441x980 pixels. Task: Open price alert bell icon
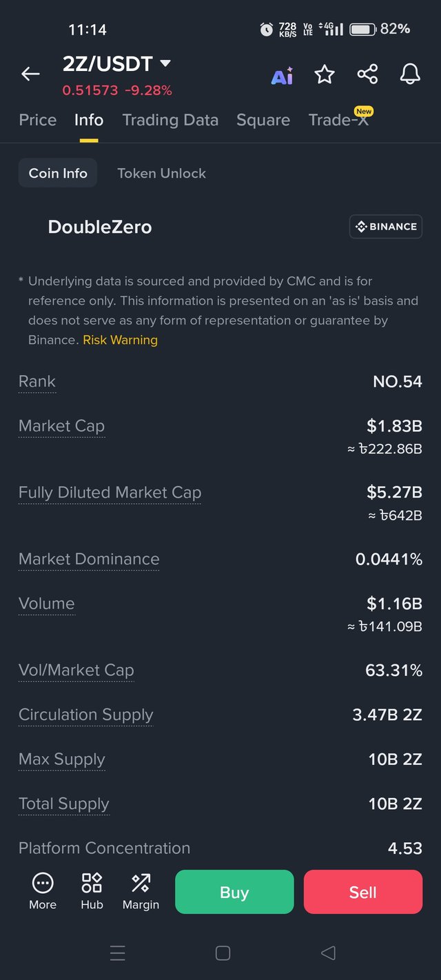[410, 74]
